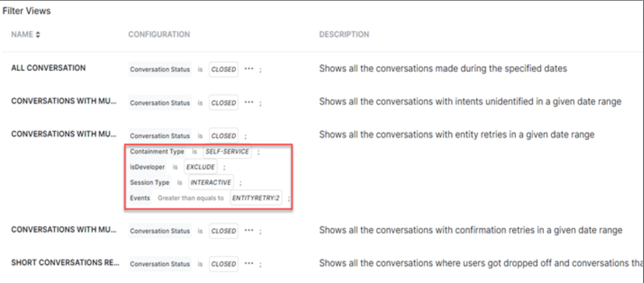Open the ALL CONVERSATION filter view
The image size is (644, 283).
pos(48,68)
